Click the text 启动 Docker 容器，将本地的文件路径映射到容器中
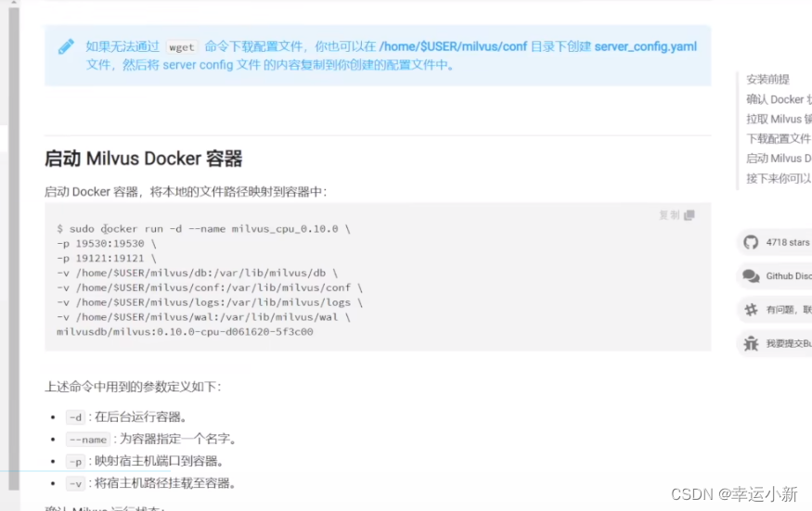812x511 pixels. click(186, 192)
